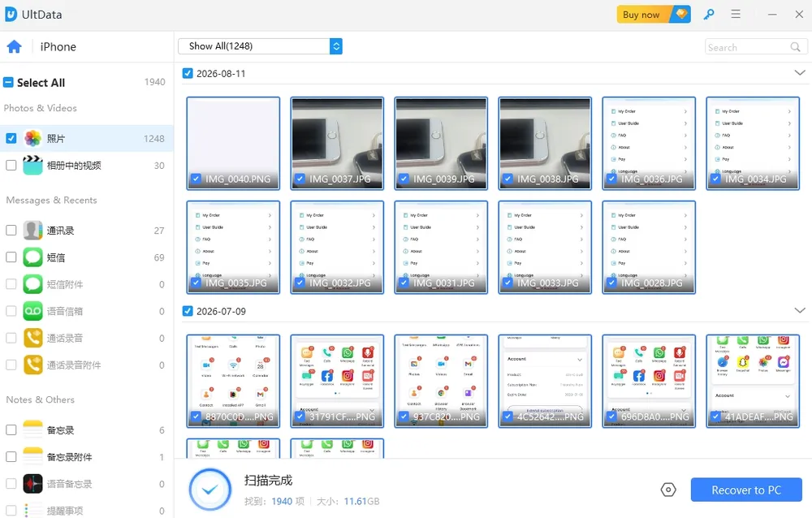The height and width of the screenshot is (518, 812).
Task: Click the 相册中的视频 clapperboard icon
Action: coord(32,166)
